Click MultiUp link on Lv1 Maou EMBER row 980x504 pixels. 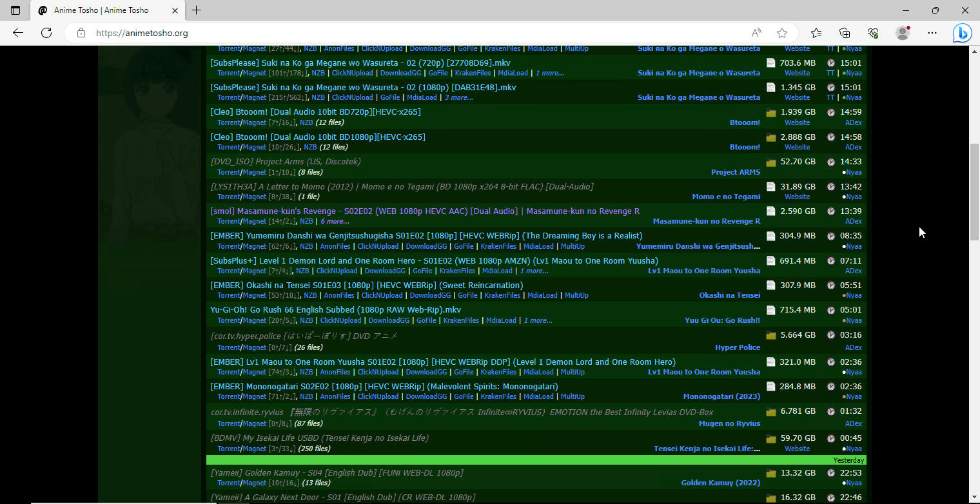click(x=573, y=373)
